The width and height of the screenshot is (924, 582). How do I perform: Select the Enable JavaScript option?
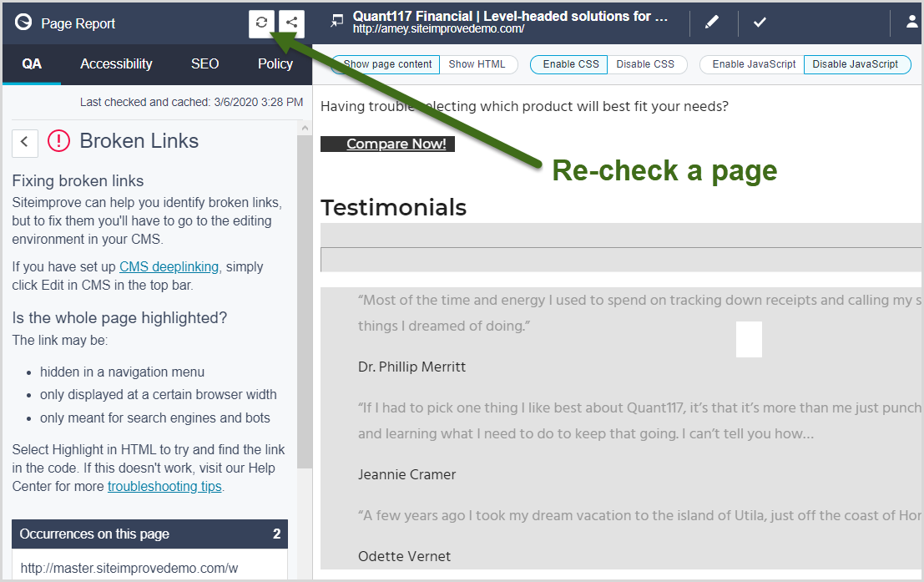754,64
